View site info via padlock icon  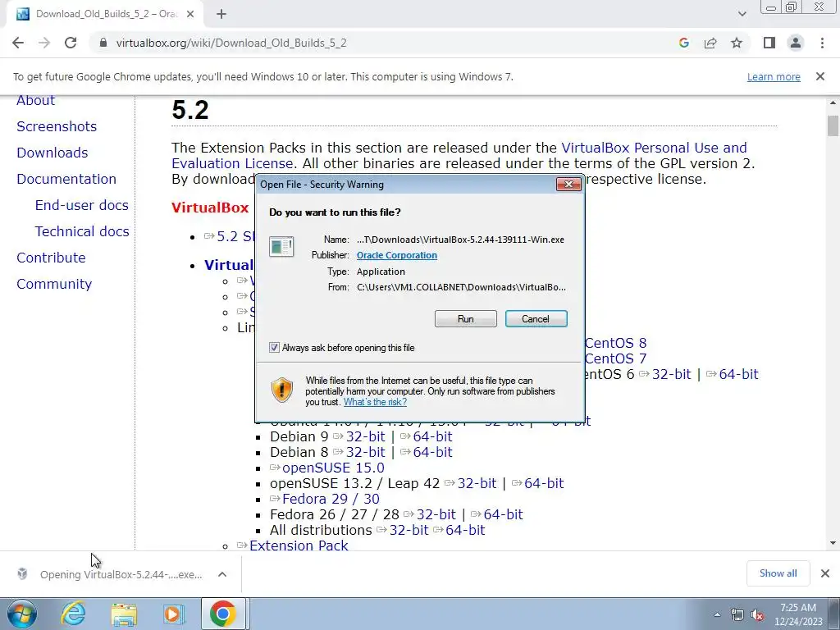(103, 43)
